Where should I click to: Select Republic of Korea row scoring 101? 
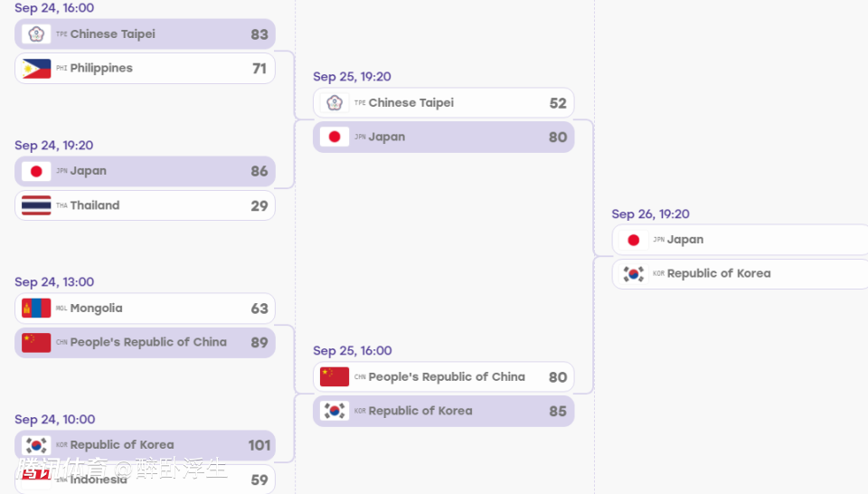pyautogui.click(x=145, y=445)
